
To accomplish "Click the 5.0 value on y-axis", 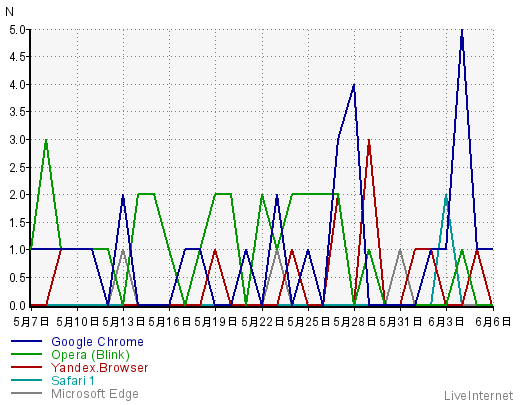I will [17, 30].
